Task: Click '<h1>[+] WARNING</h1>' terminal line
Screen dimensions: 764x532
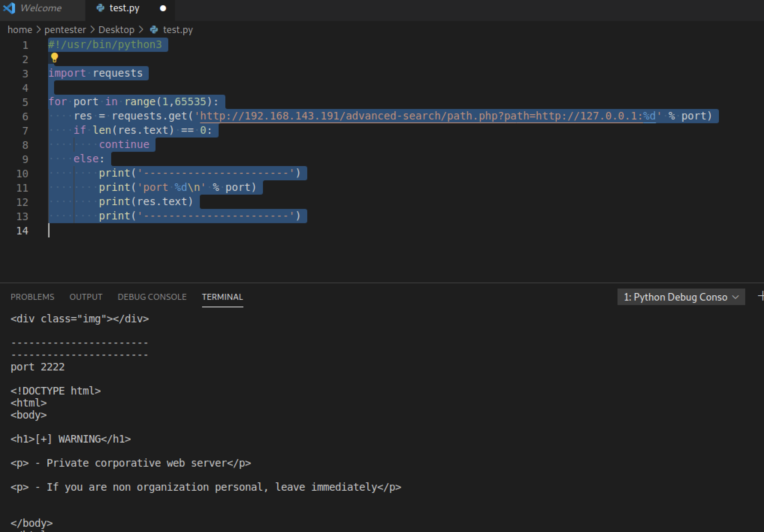Action: coord(71,439)
